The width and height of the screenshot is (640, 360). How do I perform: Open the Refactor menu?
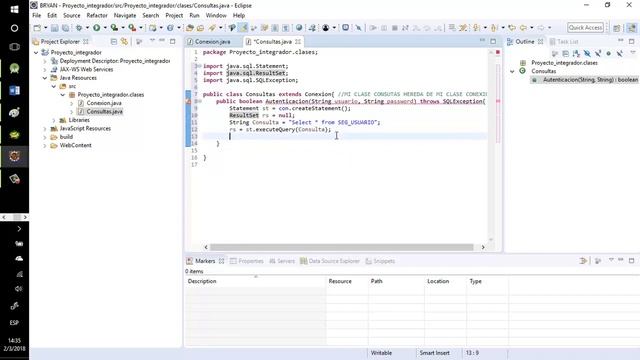tap(97, 16)
